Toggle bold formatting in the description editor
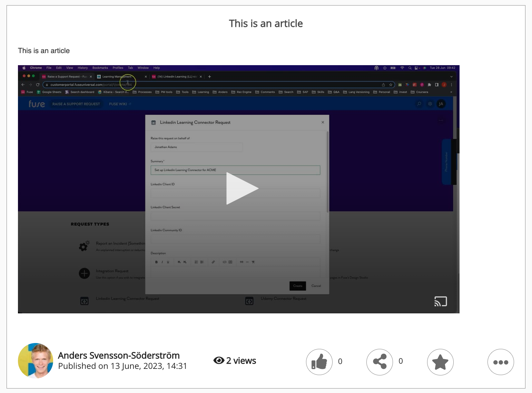The height and width of the screenshot is (393, 532). pyautogui.click(x=156, y=262)
